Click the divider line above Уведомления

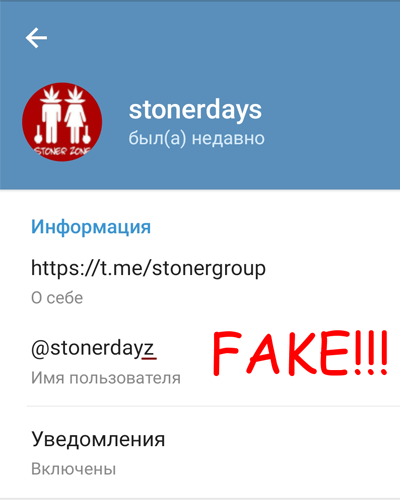click(x=213, y=406)
